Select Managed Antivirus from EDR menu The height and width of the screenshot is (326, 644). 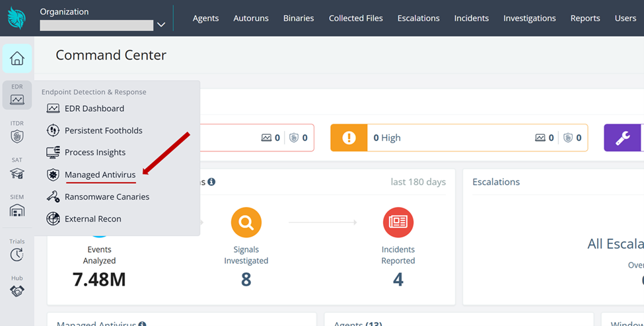100,175
